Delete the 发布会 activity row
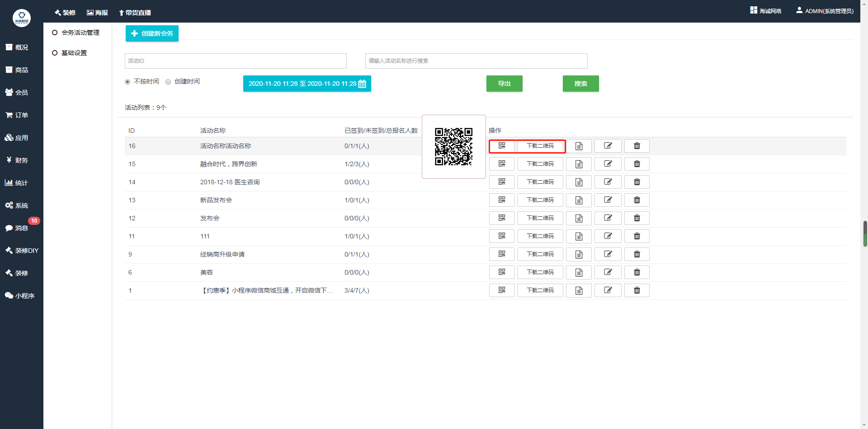 (637, 218)
